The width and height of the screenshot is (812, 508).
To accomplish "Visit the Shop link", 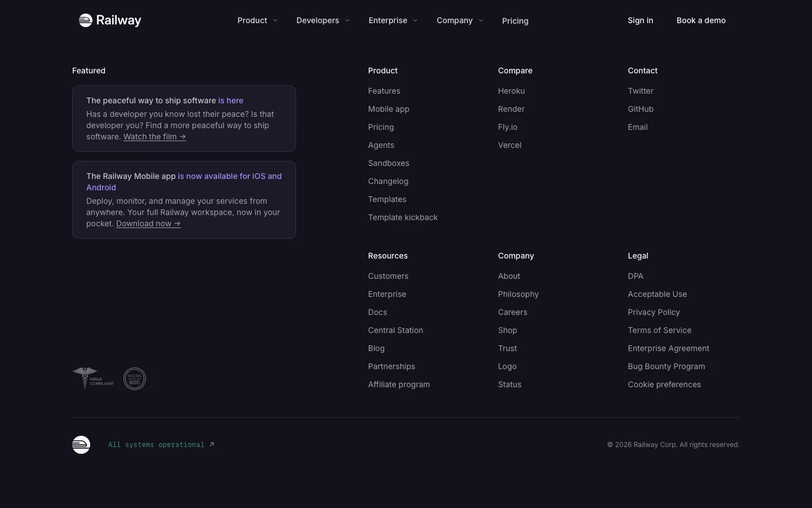I will tap(507, 330).
